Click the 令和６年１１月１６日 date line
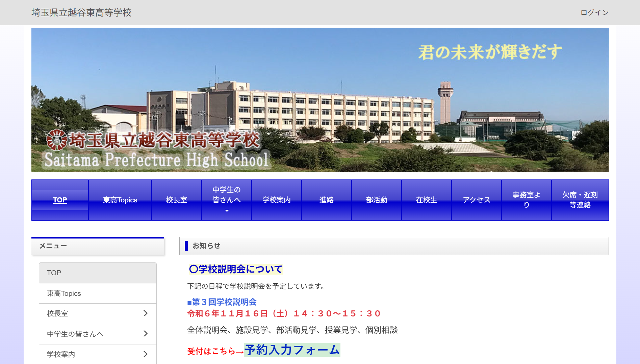Screen dimensions: 640x364 284,314
